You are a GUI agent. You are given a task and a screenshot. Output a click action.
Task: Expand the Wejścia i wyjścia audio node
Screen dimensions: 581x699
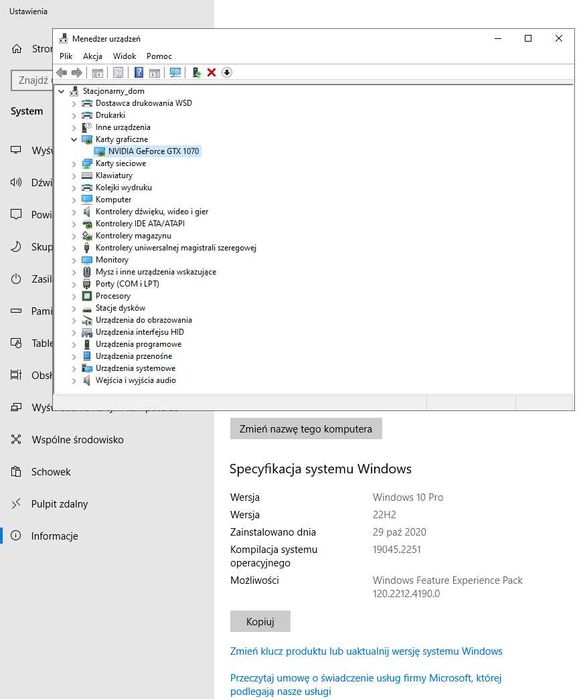pos(74,381)
